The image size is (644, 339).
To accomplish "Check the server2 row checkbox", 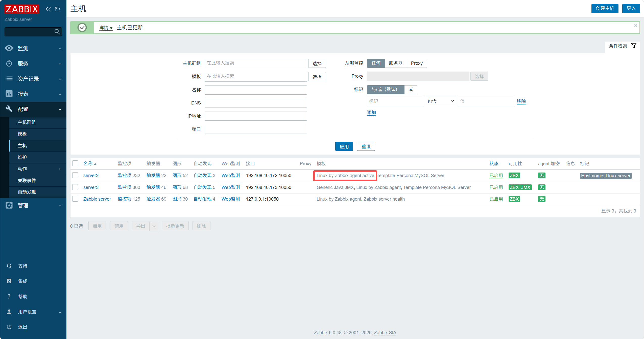I will (x=75, y=175).
